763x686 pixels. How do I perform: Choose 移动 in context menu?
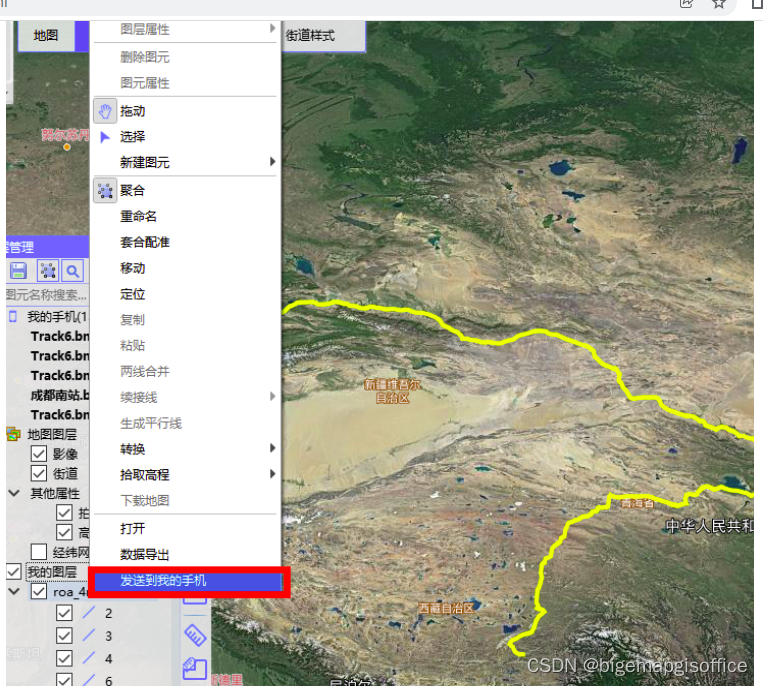[x=185, y=268]
